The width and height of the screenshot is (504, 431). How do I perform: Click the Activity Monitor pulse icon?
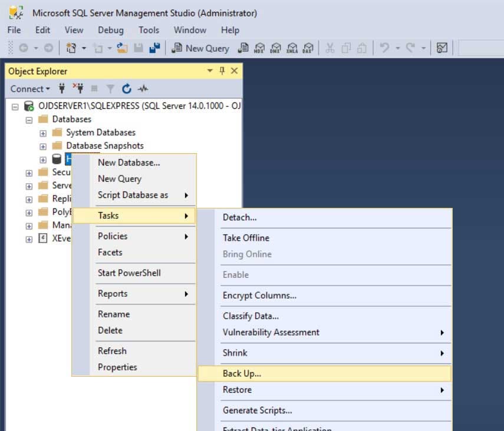pos(143,88)
